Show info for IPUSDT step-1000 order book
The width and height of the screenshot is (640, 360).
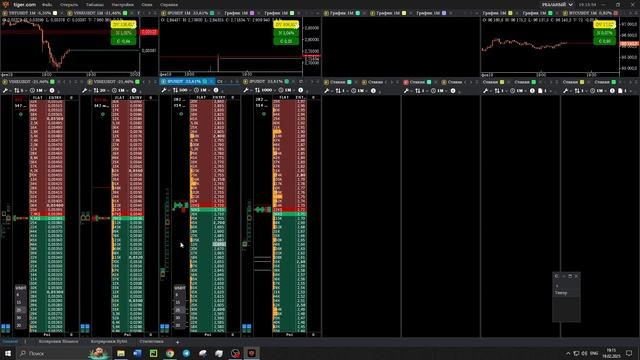tap(300, 90)
